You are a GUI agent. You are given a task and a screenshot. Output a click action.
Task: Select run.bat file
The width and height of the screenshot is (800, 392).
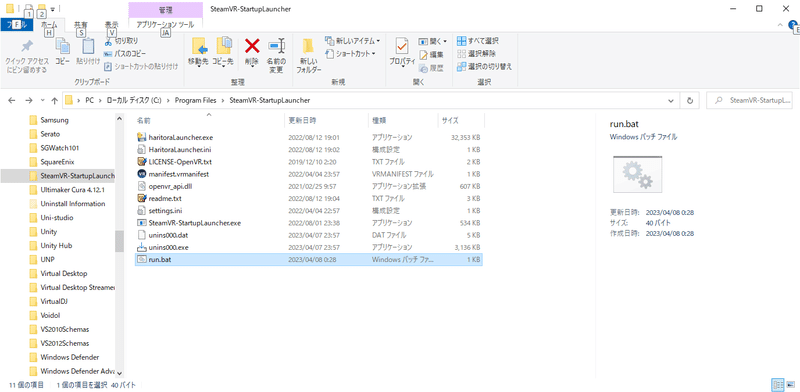point(309,260)
